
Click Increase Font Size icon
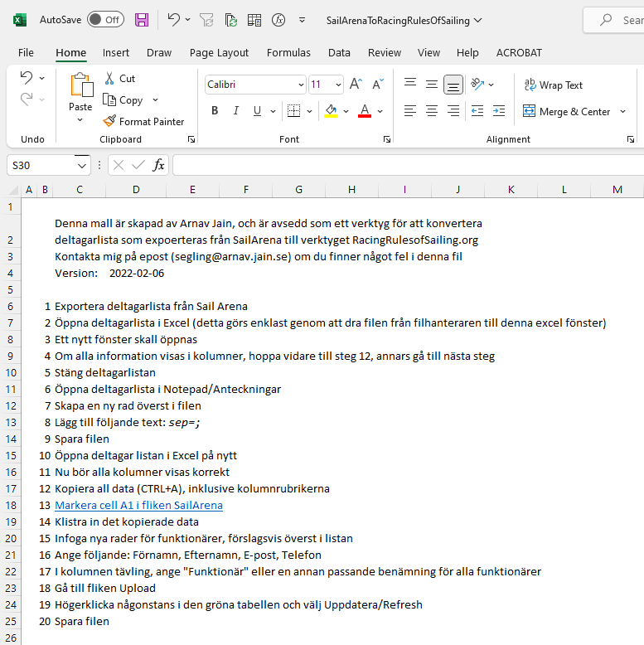tap(356, 85)
